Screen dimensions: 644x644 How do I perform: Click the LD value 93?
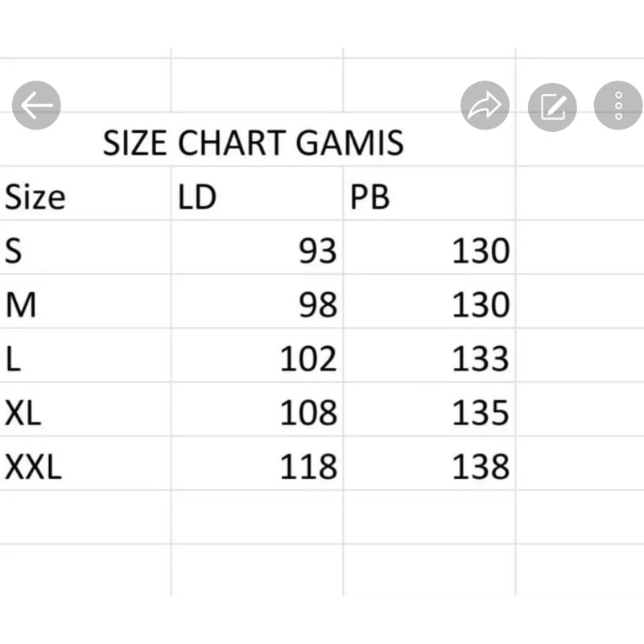(x=317, y=251)
